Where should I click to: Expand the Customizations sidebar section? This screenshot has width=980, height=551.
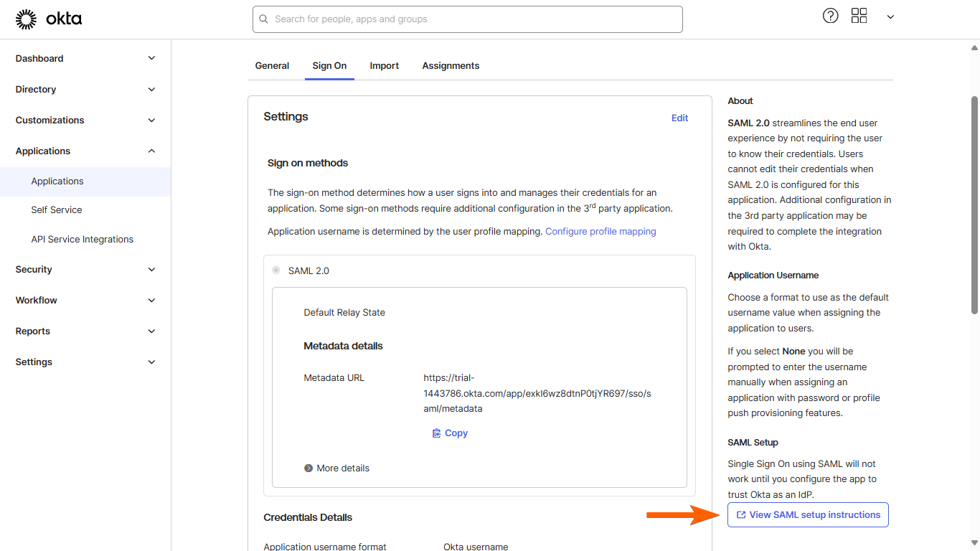(x=85, y=120)
